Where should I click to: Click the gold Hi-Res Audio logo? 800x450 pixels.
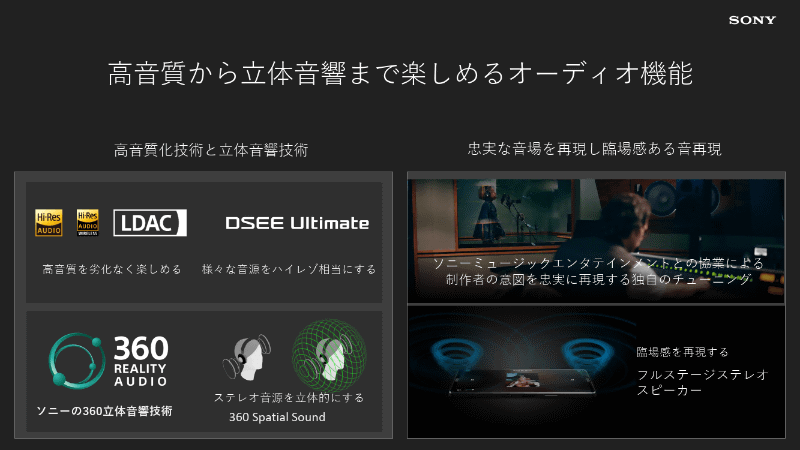pos(48,222)
